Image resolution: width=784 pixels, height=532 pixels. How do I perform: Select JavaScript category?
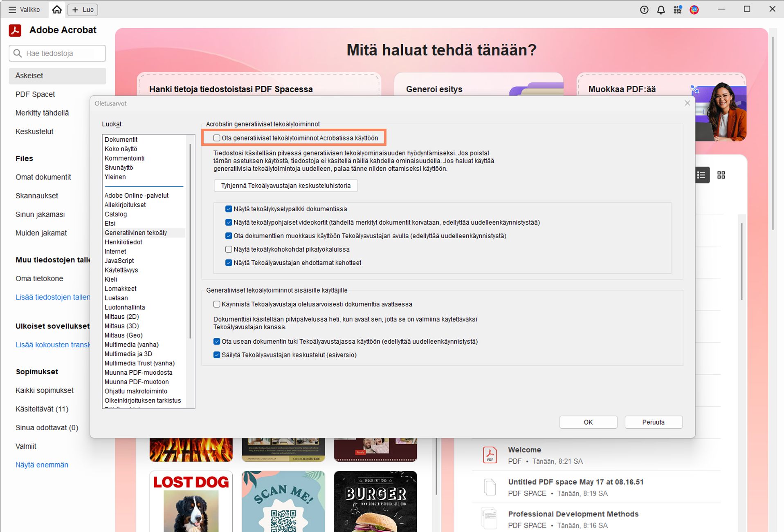pos(119,261)
